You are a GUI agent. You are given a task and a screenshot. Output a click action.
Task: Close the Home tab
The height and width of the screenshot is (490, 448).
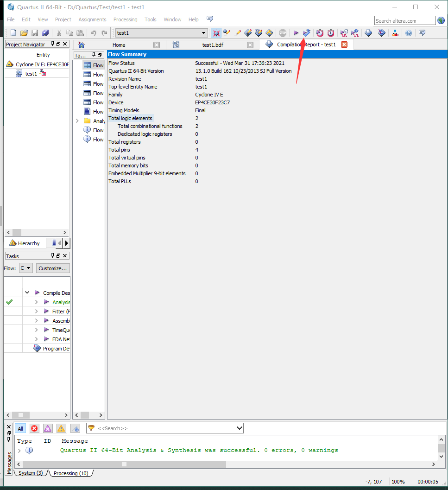tap(157, 45)
